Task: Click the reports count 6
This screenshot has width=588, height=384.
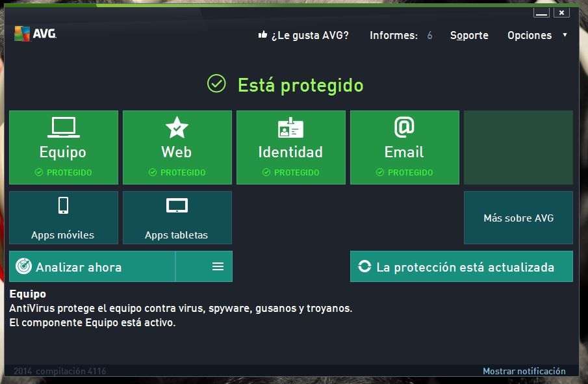Action: coord(429,35)
